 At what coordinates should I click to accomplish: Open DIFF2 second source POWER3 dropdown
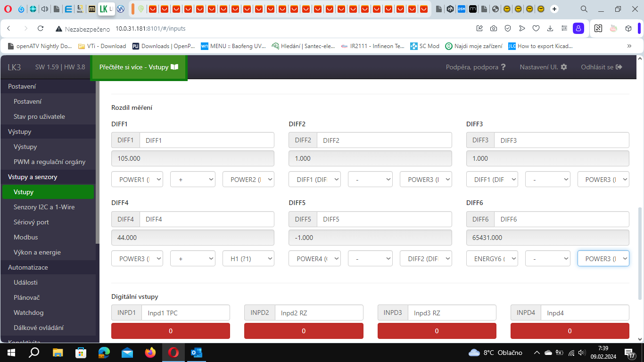coord(426,179)
